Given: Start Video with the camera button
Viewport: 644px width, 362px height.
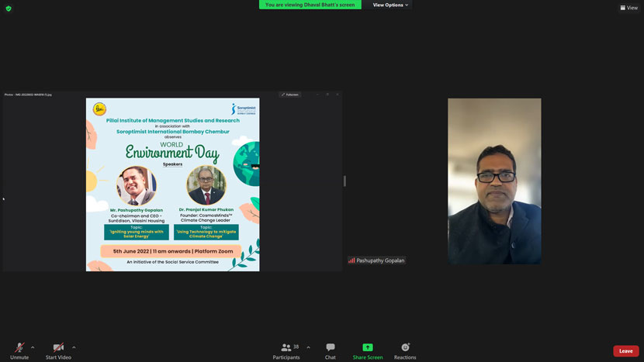Looking at the screenshot, I should (58, 350).
